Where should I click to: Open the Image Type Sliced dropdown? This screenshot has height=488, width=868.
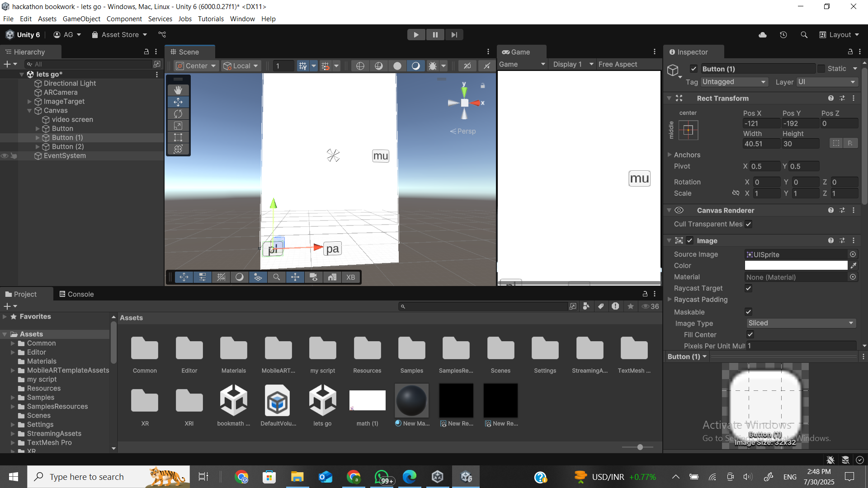click(x=800, y=323)
